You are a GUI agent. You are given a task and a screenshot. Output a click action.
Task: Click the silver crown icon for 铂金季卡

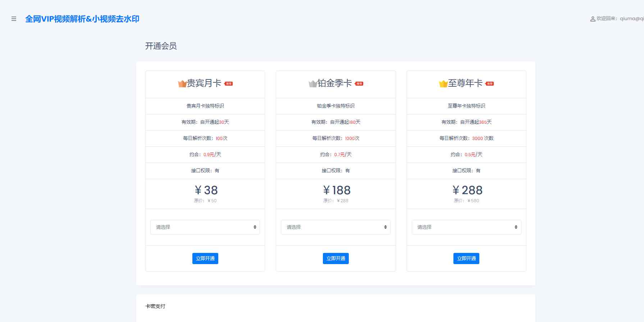[x=312, y=84]
